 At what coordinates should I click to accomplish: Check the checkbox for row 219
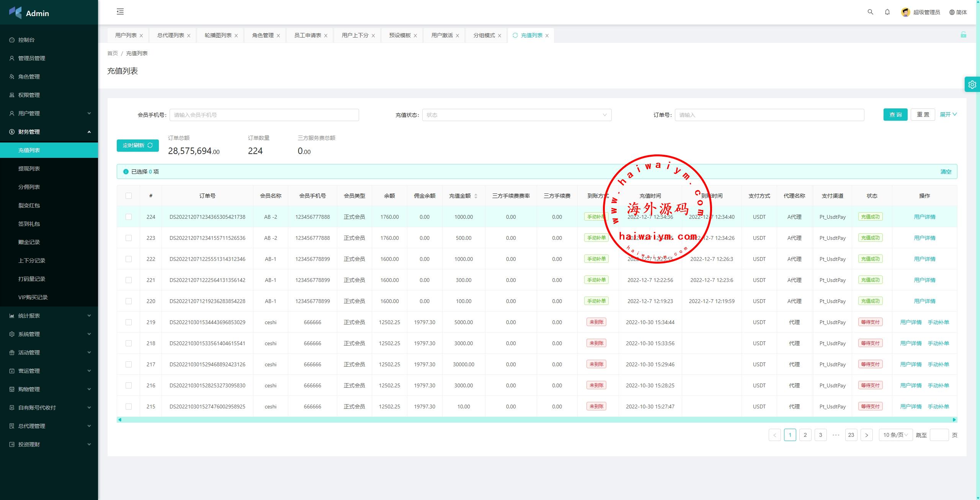(129, 322)
